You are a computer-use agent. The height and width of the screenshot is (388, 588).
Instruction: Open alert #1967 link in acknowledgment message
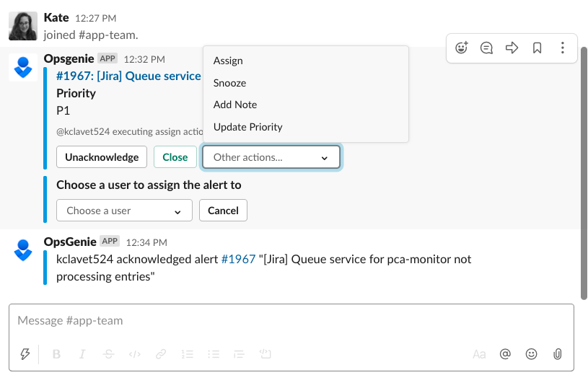(x=238, y=259)
